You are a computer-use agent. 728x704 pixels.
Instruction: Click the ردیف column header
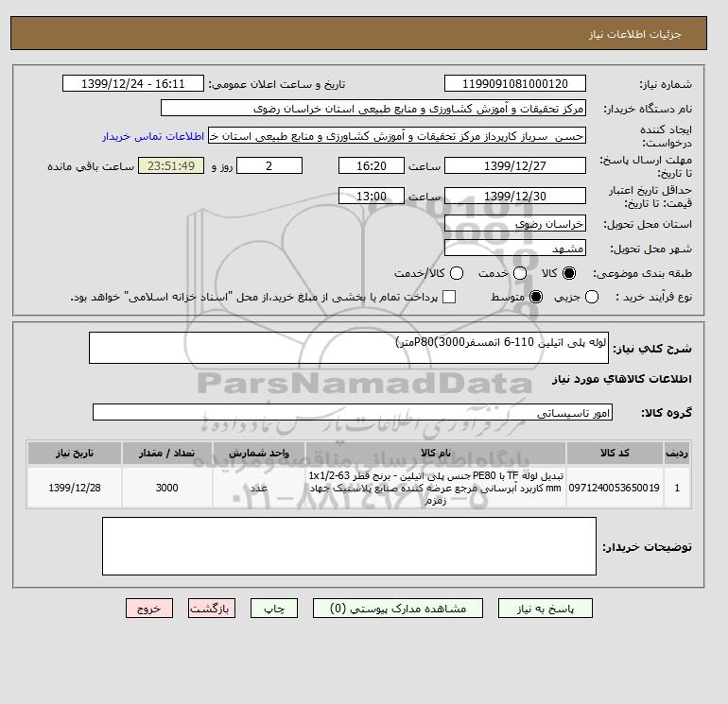point(677,453)
